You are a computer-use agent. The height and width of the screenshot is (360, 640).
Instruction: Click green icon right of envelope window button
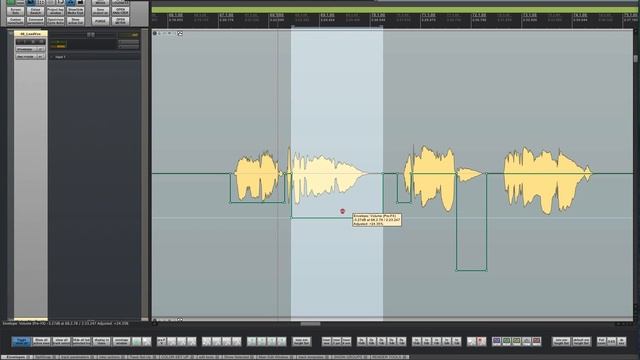tap(137, 341)
